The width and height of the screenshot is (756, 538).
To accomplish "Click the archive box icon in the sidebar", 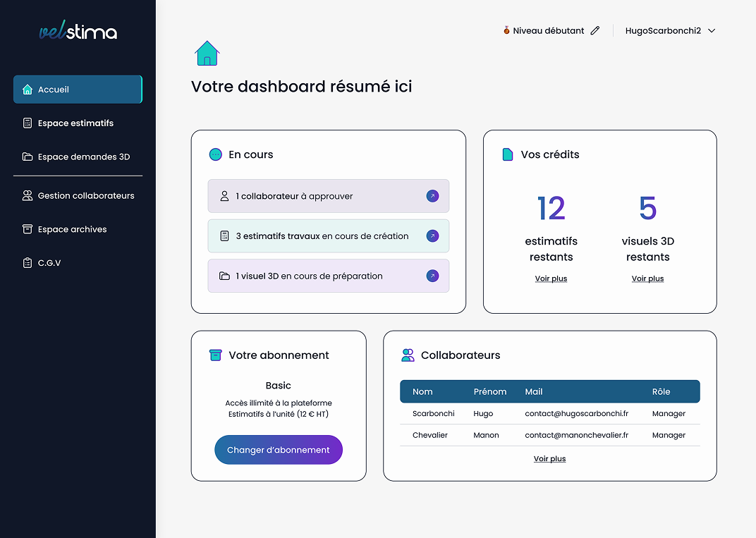I will (28, 229).
